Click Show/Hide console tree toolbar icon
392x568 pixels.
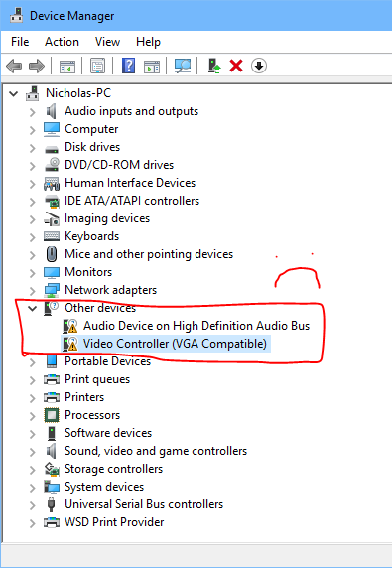click(67, 66)
